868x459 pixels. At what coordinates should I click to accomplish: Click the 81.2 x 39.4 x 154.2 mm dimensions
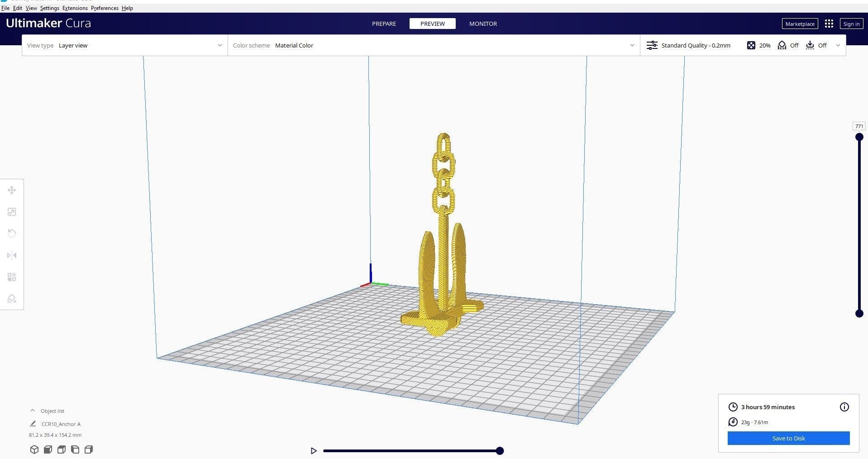pyautogui.click(x=55, y=435)
